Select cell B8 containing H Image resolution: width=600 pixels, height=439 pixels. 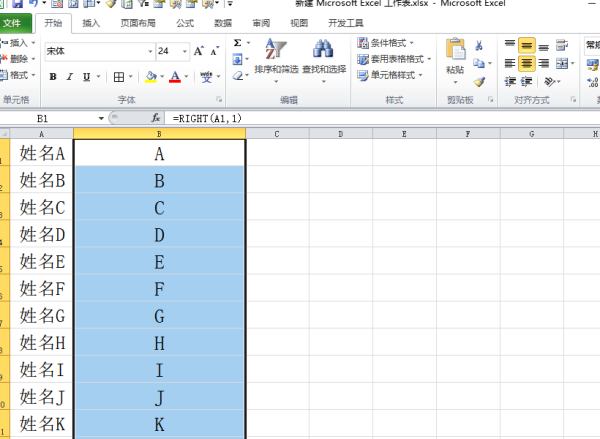(x=159, y=343)
